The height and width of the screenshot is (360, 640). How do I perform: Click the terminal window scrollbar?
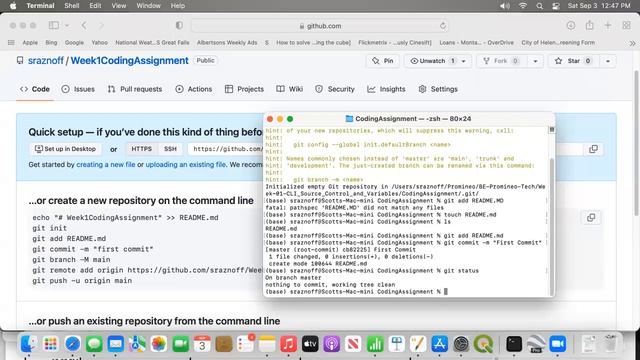[x=551, y=227]
